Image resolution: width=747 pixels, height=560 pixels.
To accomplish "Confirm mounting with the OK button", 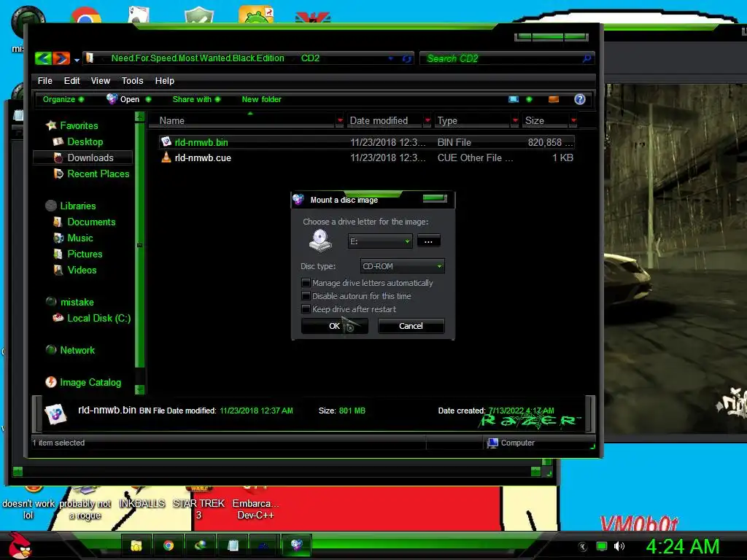I will (334, 326).
